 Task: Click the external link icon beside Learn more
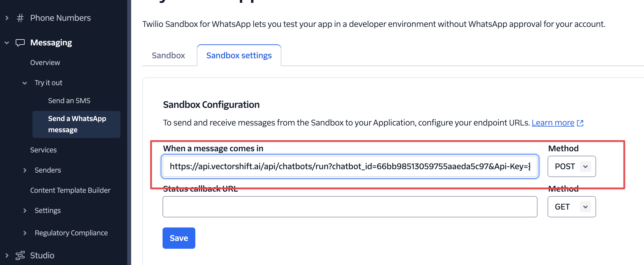580,123
